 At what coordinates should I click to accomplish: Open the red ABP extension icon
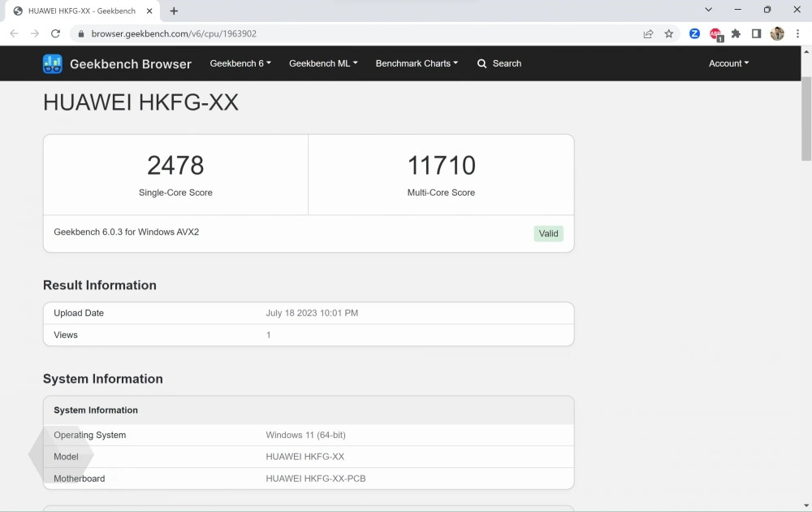[715, 33]
